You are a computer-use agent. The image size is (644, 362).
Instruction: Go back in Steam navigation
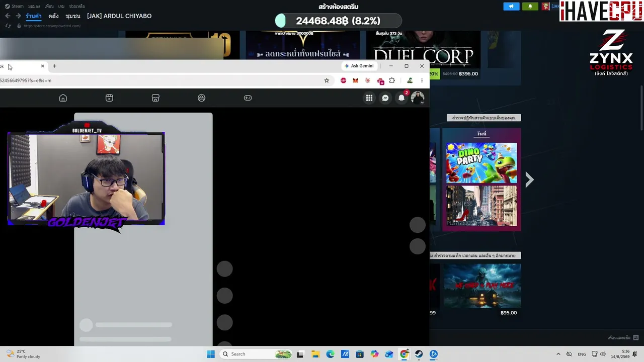[8, 16]
